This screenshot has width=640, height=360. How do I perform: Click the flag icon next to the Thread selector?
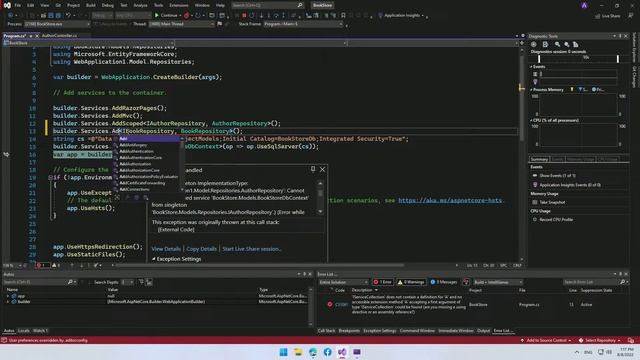coord(220,24)
